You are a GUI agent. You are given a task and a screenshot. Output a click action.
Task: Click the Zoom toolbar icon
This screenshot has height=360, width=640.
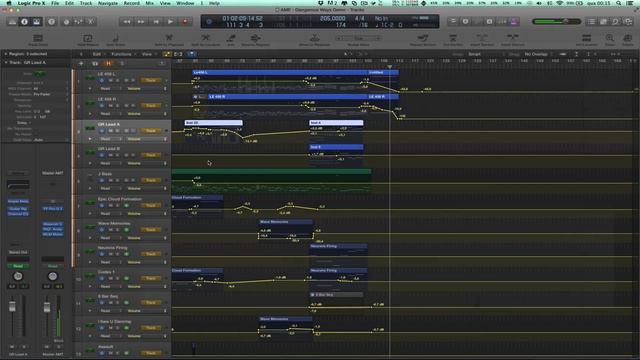(x=610, y=40)
